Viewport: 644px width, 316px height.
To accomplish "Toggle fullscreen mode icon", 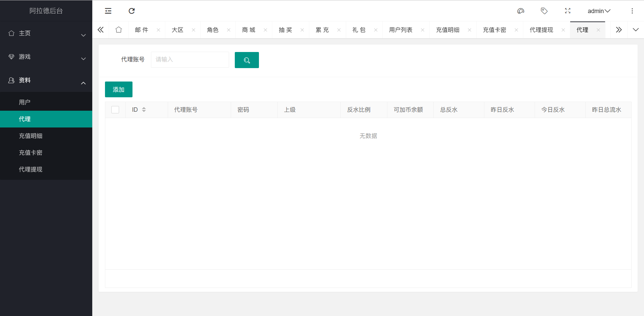I will 568,11.
